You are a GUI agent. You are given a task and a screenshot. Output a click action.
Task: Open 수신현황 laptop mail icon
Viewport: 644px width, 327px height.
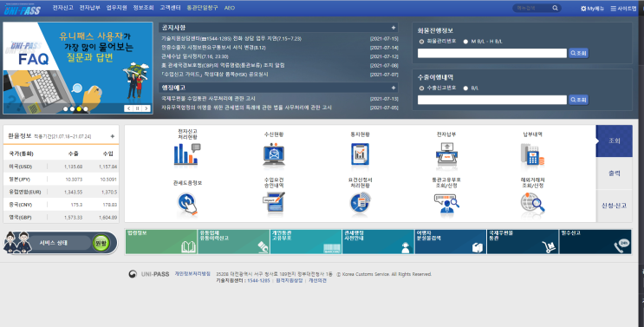[274, 154]
